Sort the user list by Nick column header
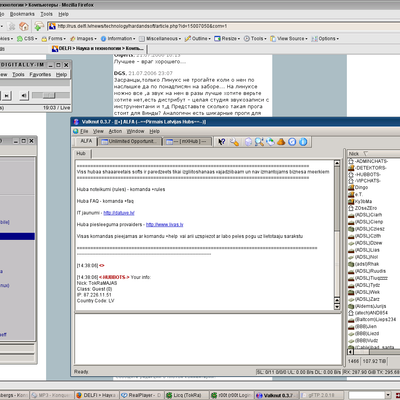This screenshot has height=400, width=400. click(373, 154)
